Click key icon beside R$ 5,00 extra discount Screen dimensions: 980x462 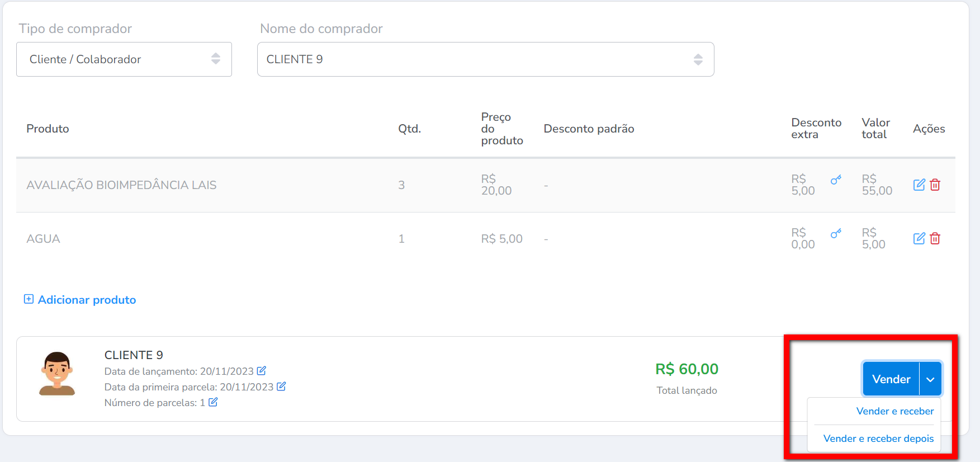[836, 180]
